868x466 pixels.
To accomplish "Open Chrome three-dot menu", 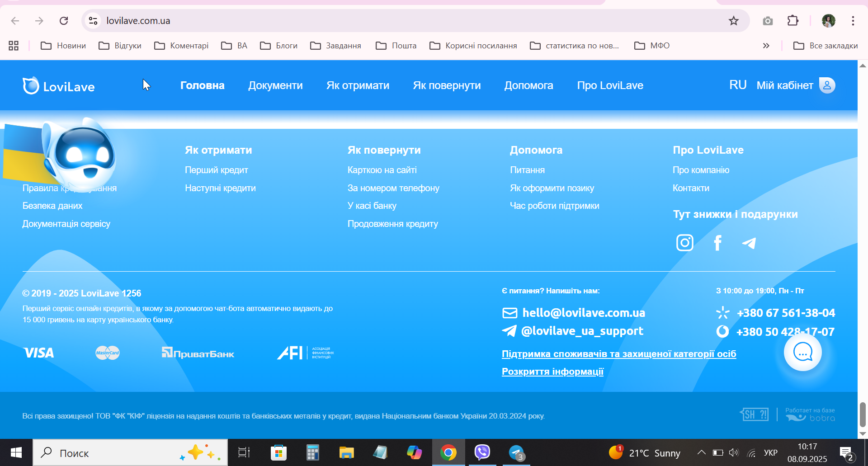I will [x=853, y=21].
